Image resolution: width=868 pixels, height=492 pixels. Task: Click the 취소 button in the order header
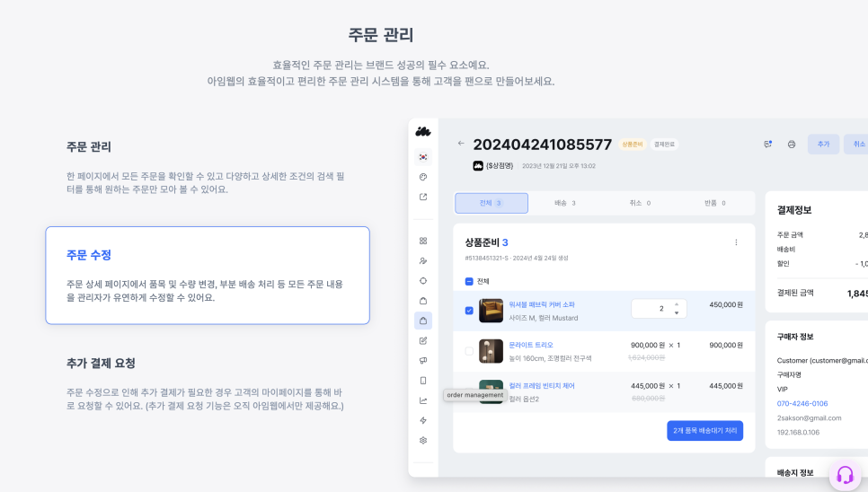tap(857, 145)
